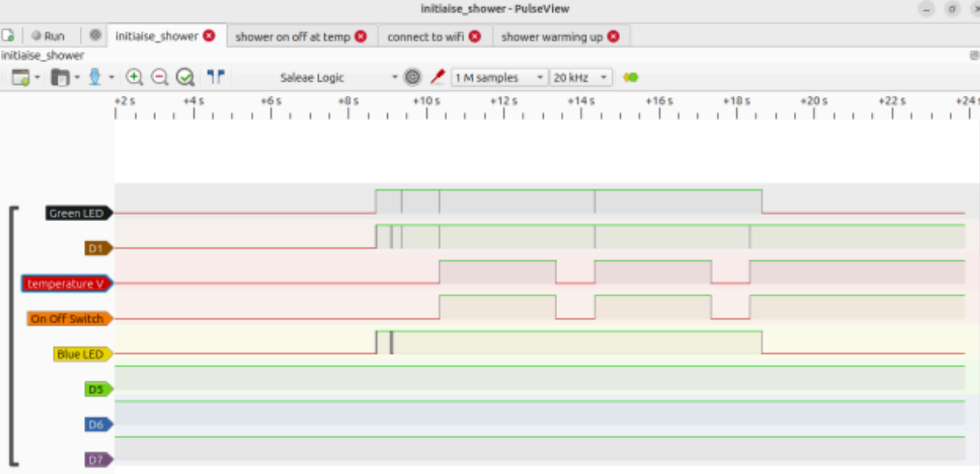Maximize the PulseView window
The image size is (980, 474).
click(x=951, y=9)
